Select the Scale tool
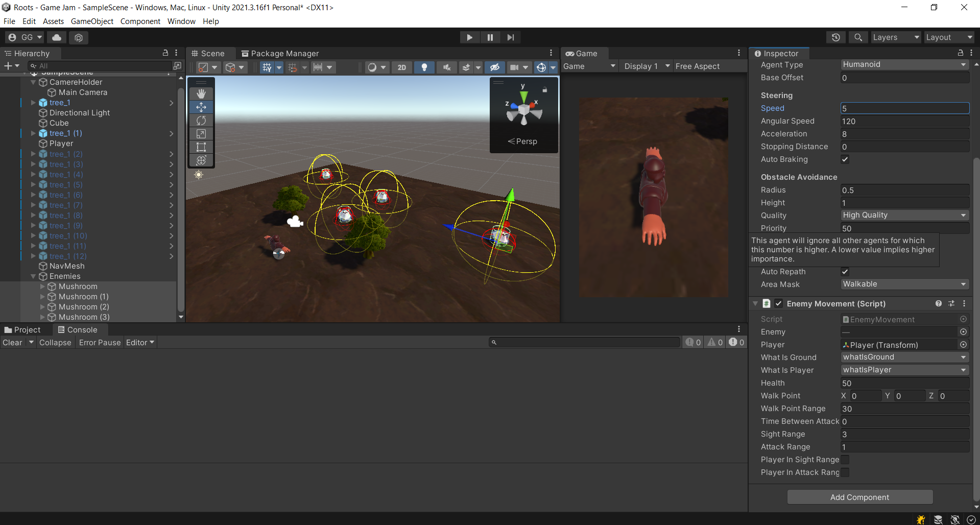Screen dimensions: 980x525 [x=201, y=133]
